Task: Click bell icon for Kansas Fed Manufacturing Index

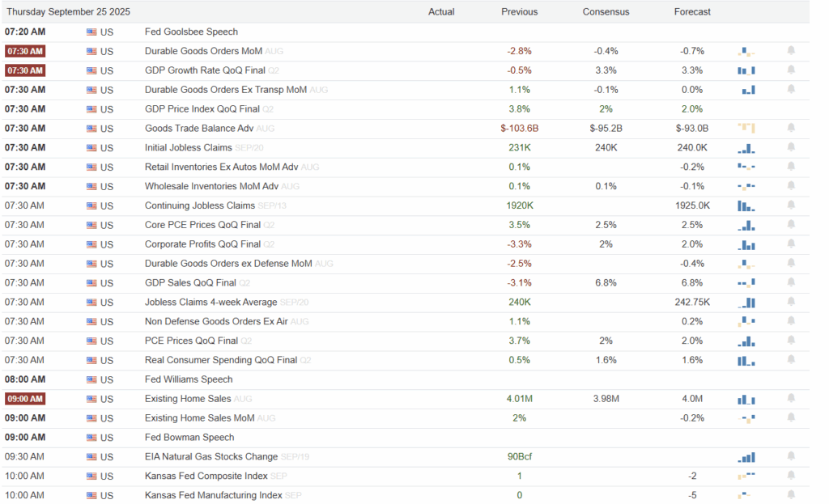Action: pyautogui.click(x=791, y=495)
